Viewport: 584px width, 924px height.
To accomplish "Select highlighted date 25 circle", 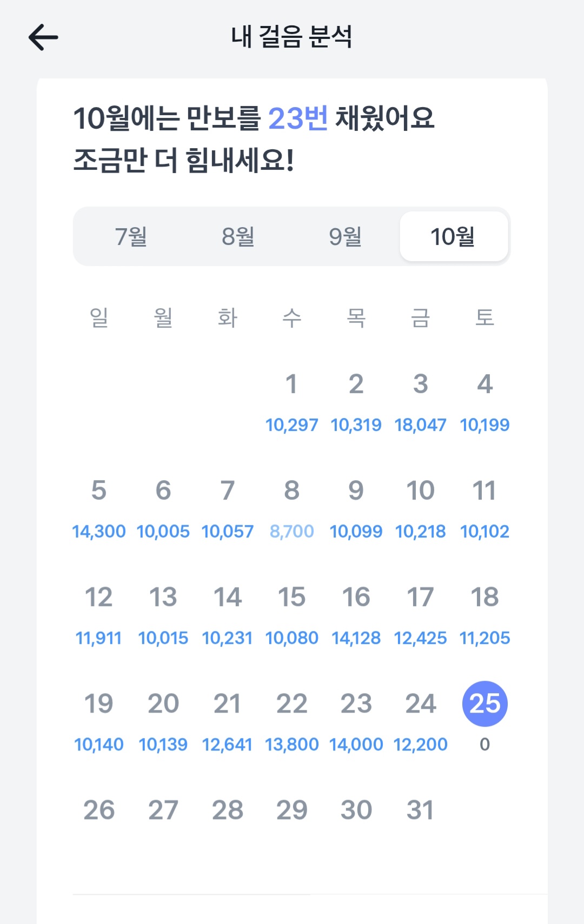I will pos(485,703).
